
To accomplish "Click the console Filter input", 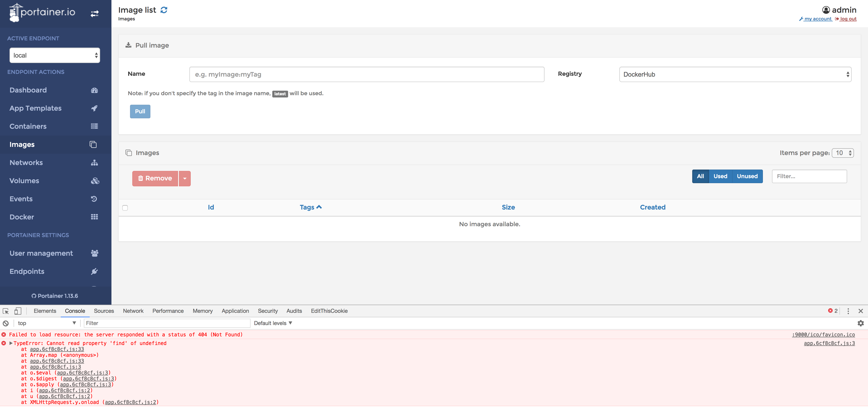I will coord(167,323).
